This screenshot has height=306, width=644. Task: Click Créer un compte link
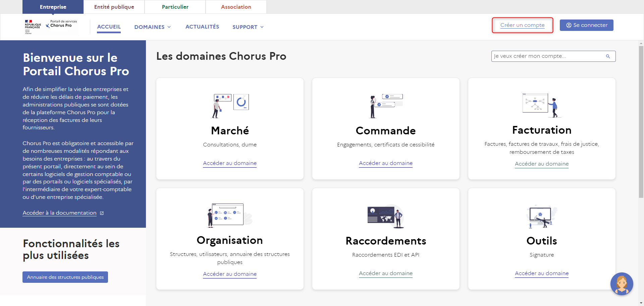pyautogui.click(x=522, y=25)
